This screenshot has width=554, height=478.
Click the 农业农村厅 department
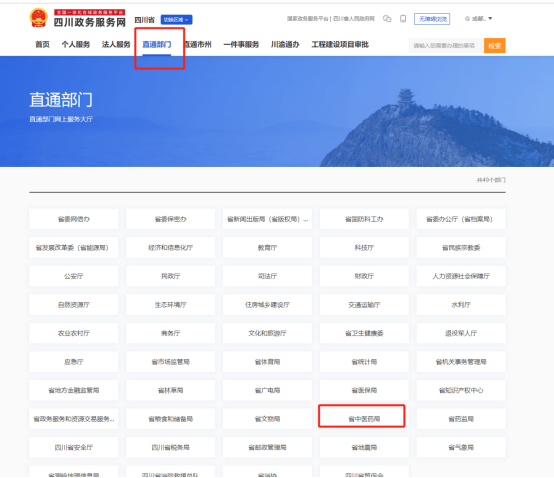[74, 333]
